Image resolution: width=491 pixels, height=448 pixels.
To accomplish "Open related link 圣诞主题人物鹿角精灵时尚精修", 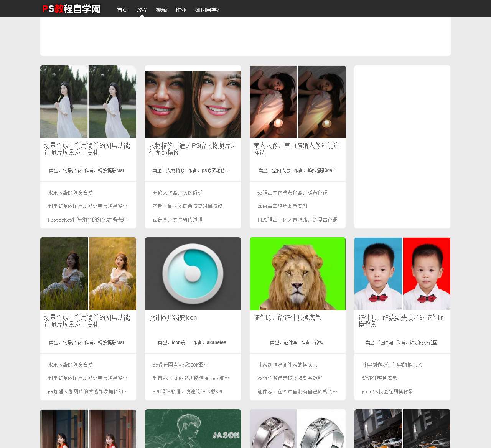I will coord(188,206).
